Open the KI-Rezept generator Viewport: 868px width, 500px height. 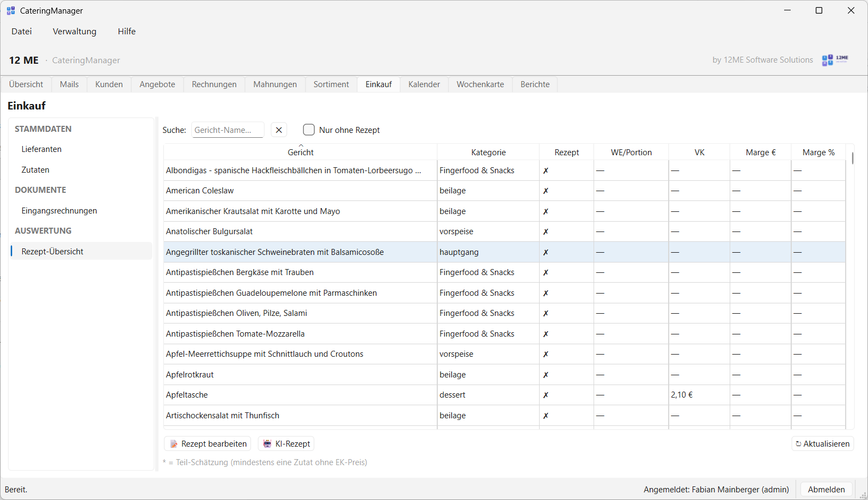(x=286, y=444)
